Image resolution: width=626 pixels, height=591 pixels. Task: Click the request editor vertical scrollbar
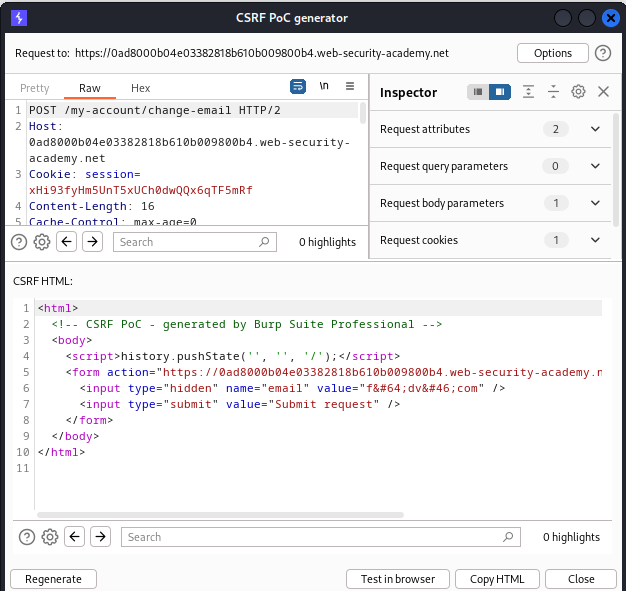tap(363, 113)
